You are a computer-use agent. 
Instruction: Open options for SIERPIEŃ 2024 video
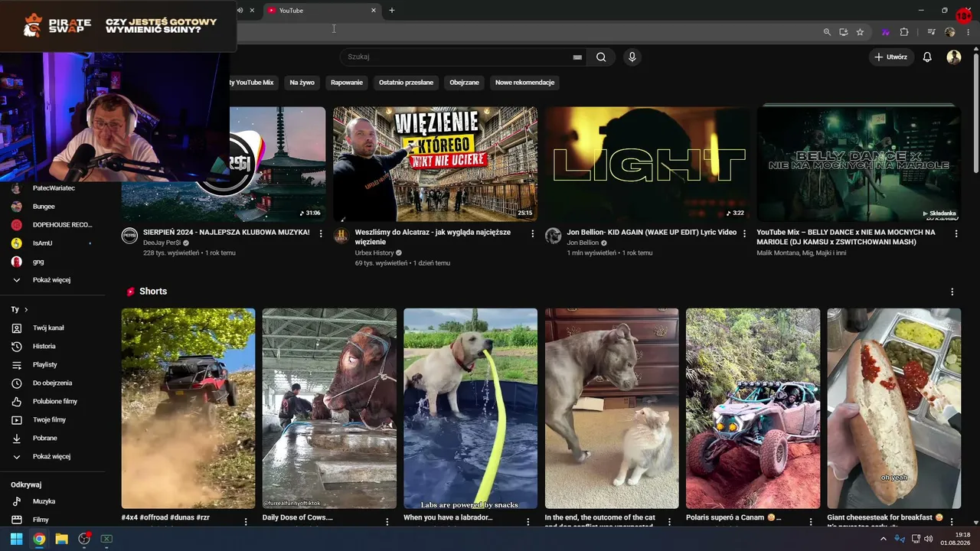321,233
